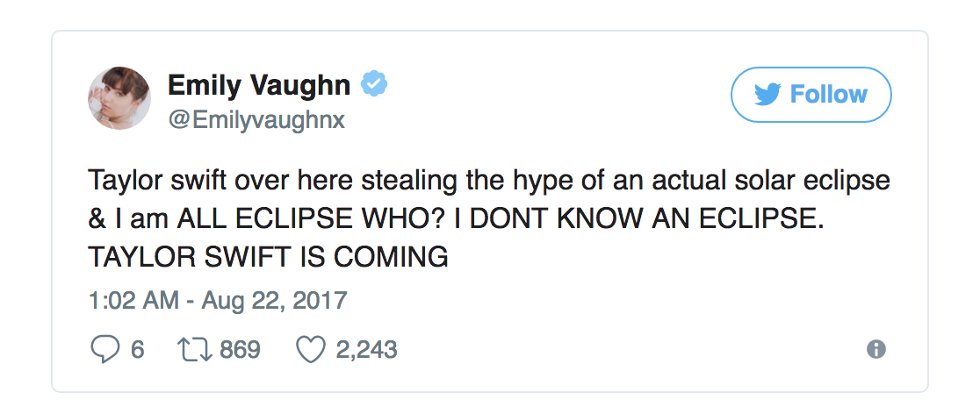Like the tweet with the heart icon
Image resolution: width=980 pixels, height=414 pixels.
pos(310,350)
